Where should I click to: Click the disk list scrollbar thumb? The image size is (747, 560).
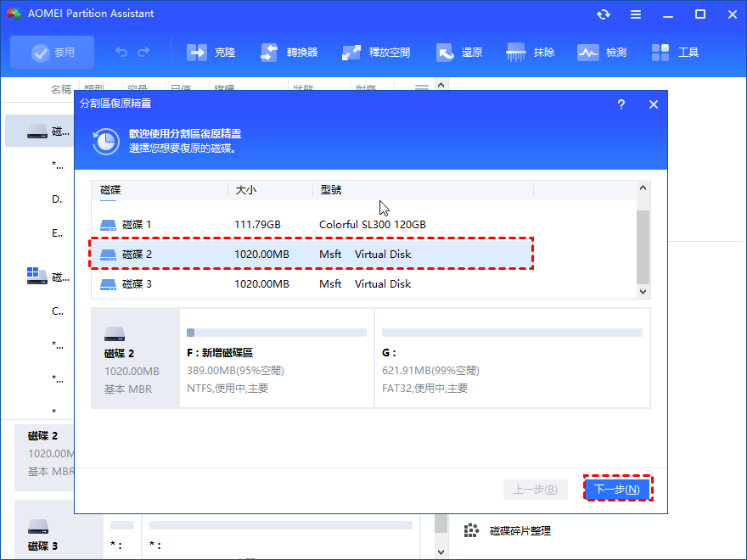(x=643, y=247)
